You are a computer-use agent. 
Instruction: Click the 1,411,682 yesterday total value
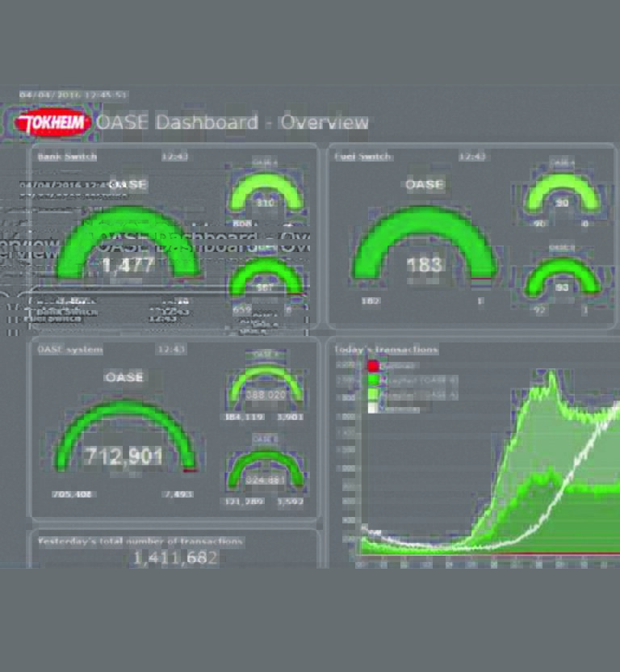point(175,558)
